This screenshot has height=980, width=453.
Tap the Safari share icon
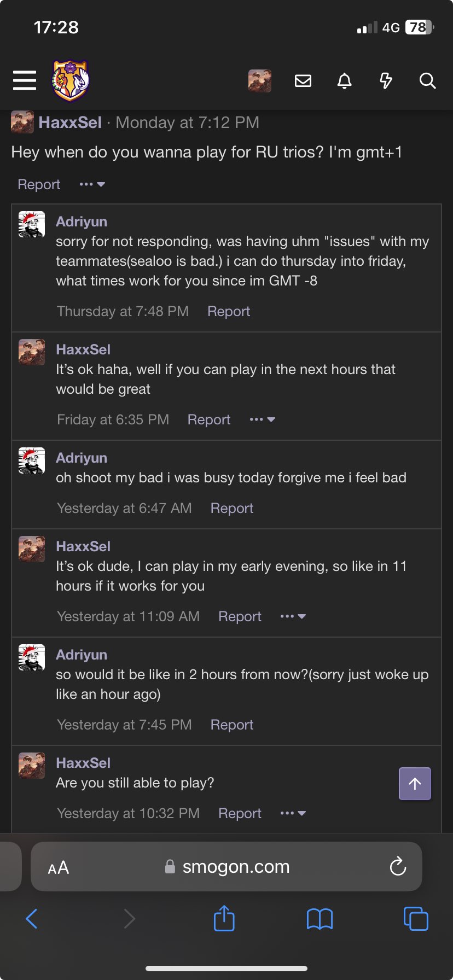pyautogui.click(x=224, y=918)
